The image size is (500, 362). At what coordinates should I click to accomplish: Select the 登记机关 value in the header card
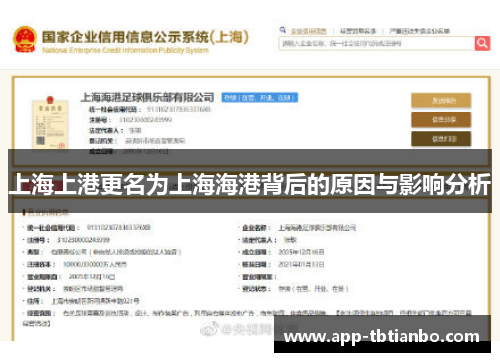pyautogui.click(x=155, y=141)
